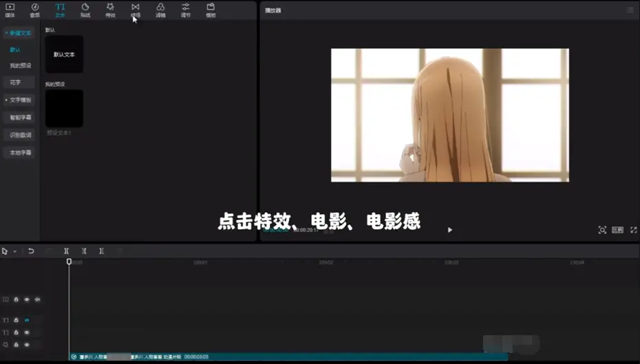The width and height of the screenshot is (640, 364).
Task: Open the 贴纸 stickers panel
Action: [x=85, y=10]
